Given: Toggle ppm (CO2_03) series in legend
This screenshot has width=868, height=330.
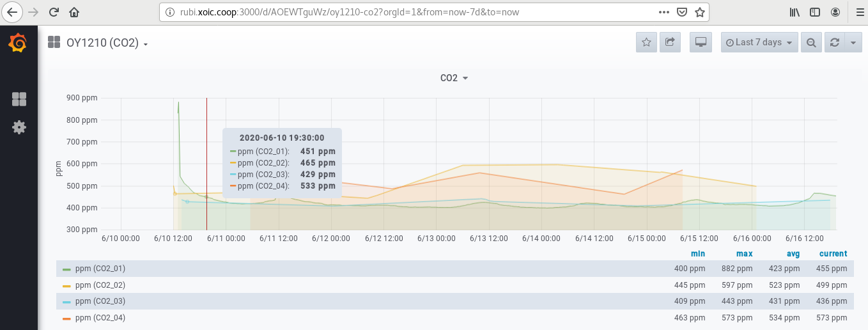Looking at the screenshot, I should 100,301.
